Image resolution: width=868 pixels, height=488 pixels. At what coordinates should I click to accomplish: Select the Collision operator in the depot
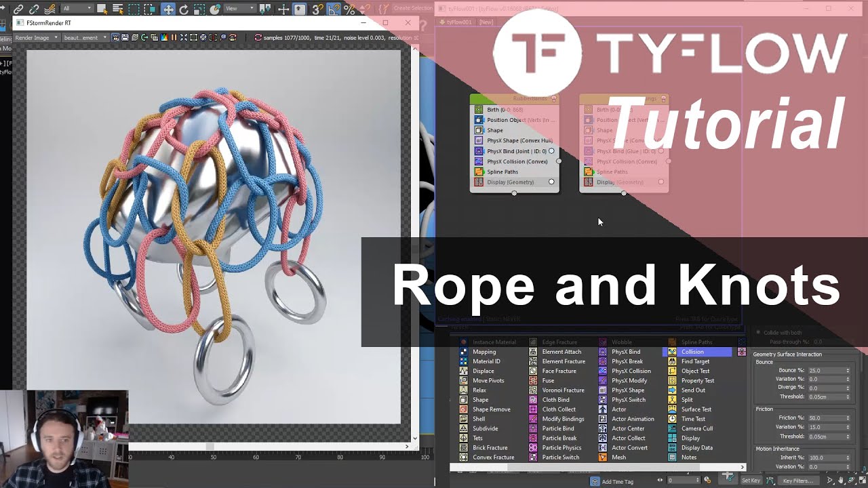pyautogui.click(x=697, y=352)
